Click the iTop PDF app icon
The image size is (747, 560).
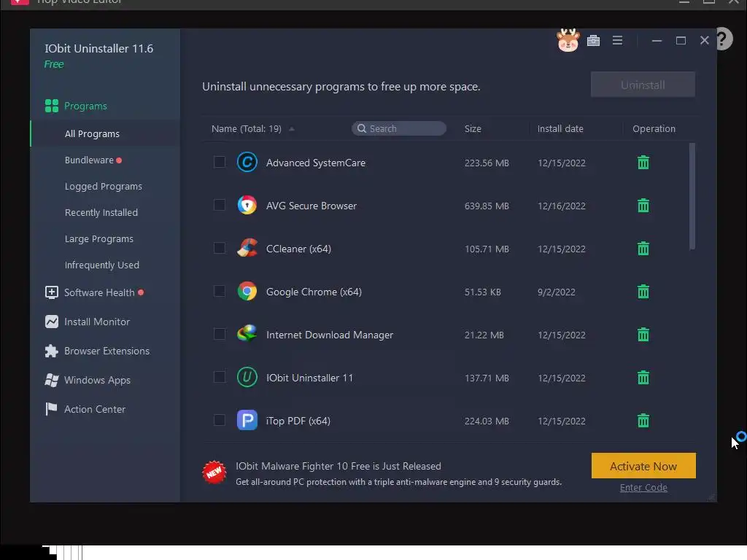click(x=247, y=421)
